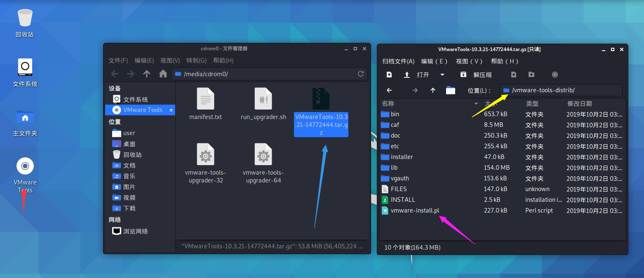644x278 pixels.
Task: Select the INSTALL file in archive
Action: [x=502, y=200]
